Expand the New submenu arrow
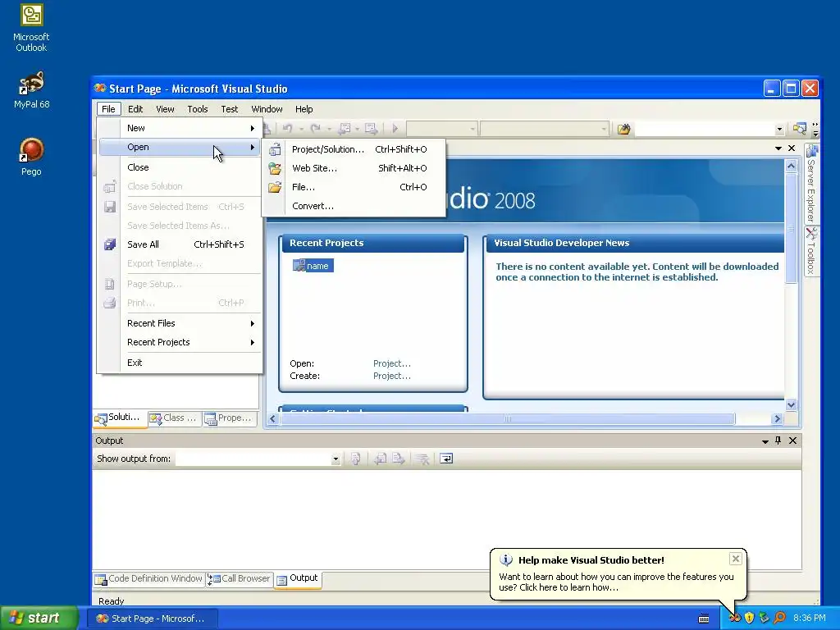The height and width of the screenshot is (630, 840). click(253, 128)
